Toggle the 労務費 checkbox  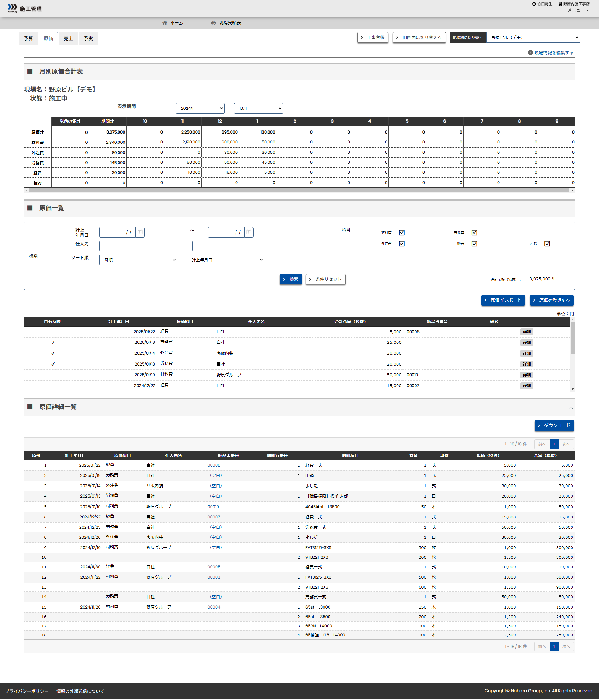474,232
